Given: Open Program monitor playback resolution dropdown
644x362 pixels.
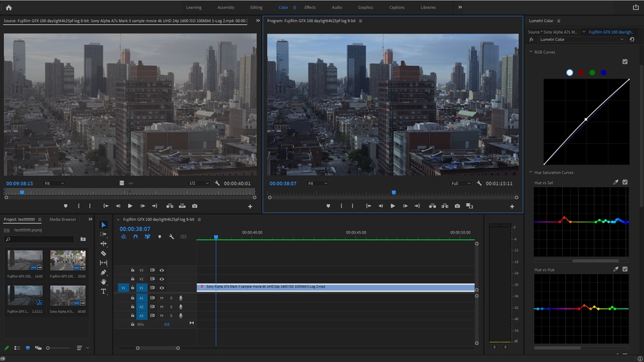Looking at the screenshot, I should pyautogui.click(x=460, y=183).
